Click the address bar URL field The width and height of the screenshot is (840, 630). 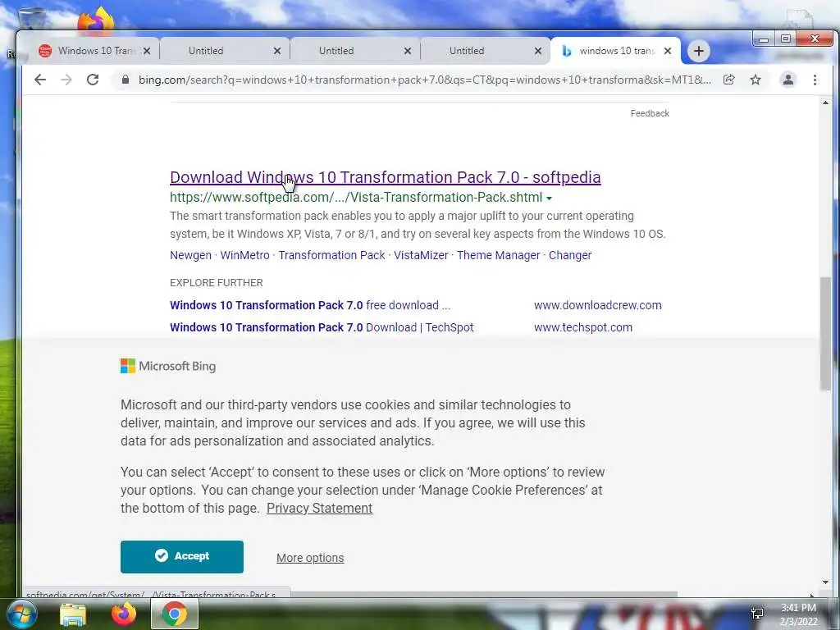tap(425, 80)
